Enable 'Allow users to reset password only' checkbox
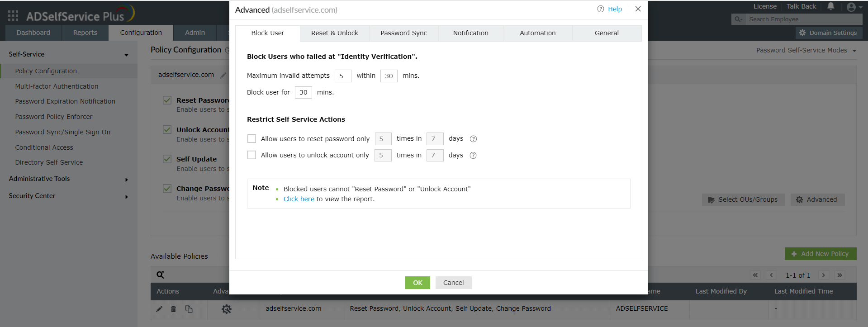The height and width of the screenshot is (327, 868). (252, 139)
